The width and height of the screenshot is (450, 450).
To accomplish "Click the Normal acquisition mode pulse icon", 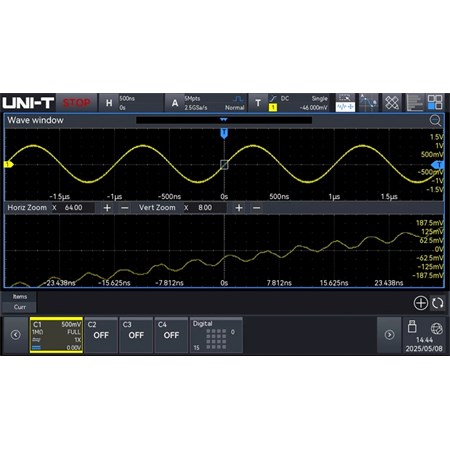I will click(238, 99).
